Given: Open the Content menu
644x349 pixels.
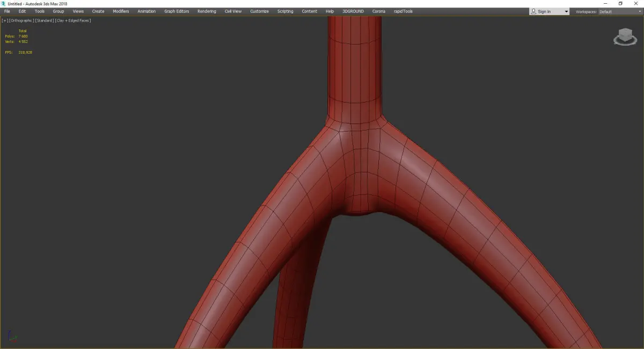Looking at the screenshot, I should point(310,11).
